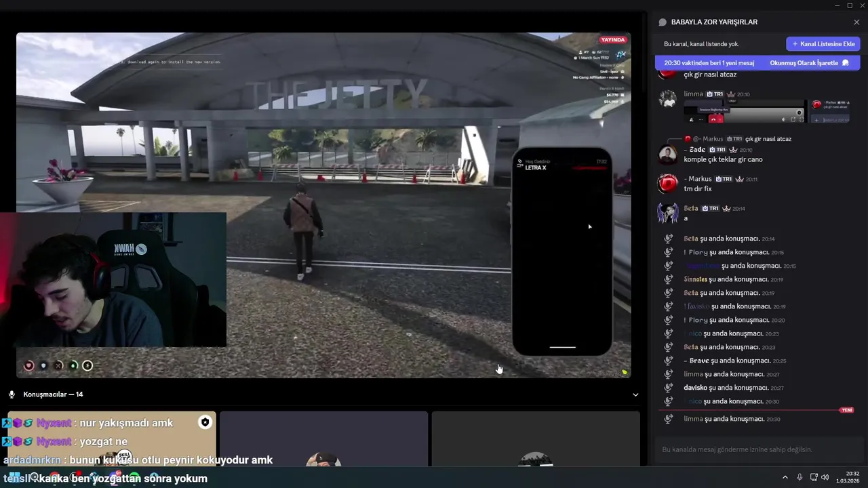Click the stream video showing THE JETTY

[323, 205]
